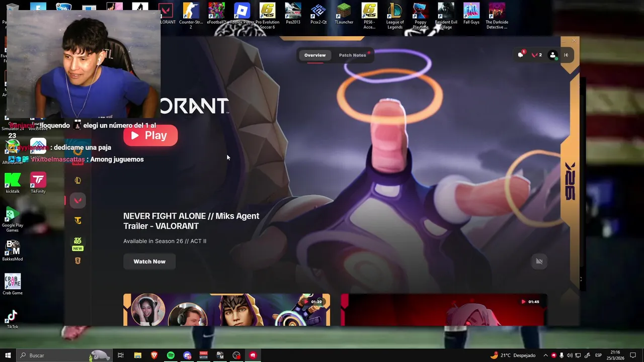The height and width of the screenshot is (362, 644).
Task: Unmute the trailer background video
Action: 539,261
